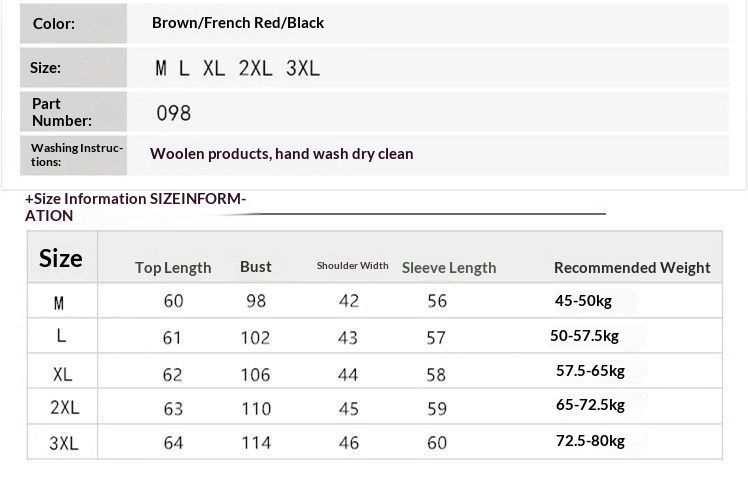This screenshot has width=748, height=481.
Task: Click the 098 part number value
Action: click(x=173, y=113)
